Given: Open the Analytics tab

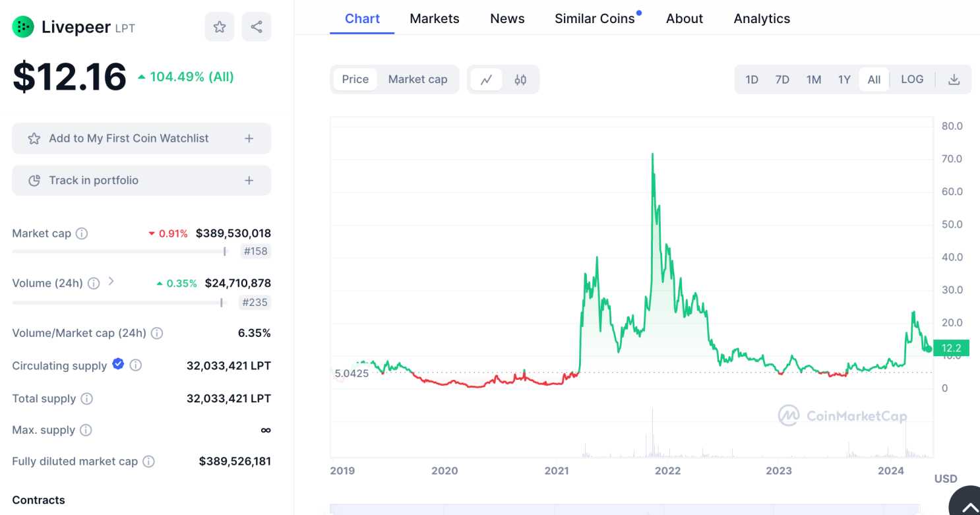Looking at the screenshot, I should point(762,18).
